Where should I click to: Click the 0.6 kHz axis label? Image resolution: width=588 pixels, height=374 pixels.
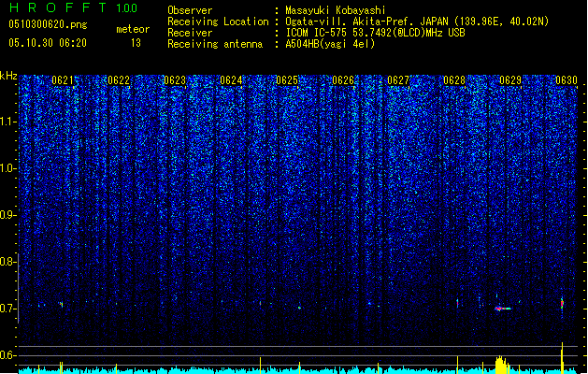pos(8,355)
